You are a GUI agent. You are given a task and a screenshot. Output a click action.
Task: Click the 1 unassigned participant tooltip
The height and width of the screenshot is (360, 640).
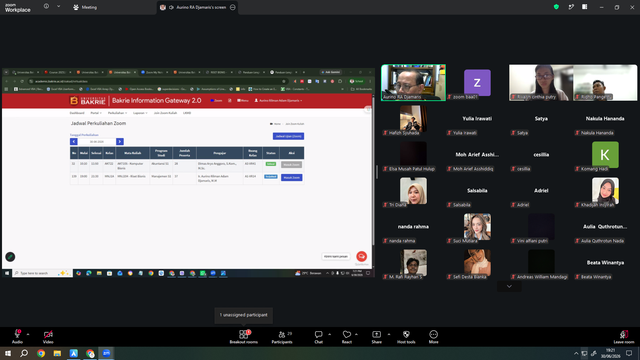tap(244, 315)
